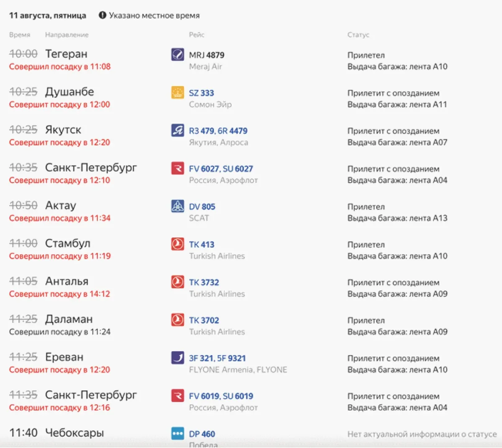Open flight DV 805 from Aktau

click(202, 207)
